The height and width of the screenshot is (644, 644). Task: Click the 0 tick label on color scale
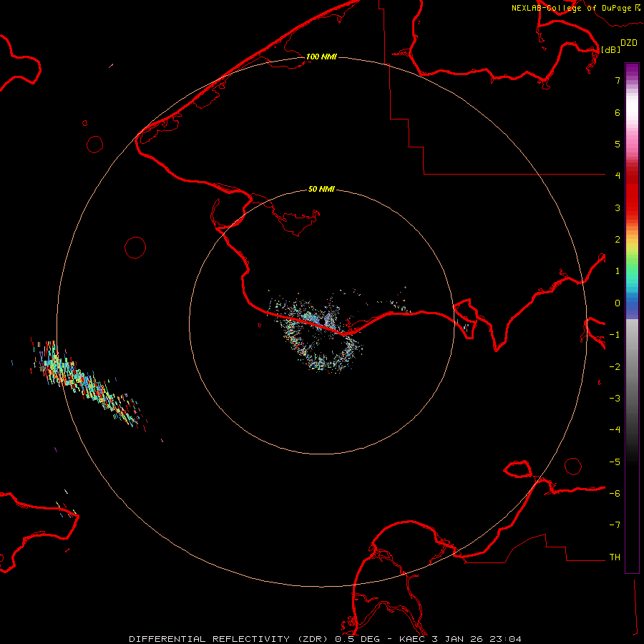(618, 303)
